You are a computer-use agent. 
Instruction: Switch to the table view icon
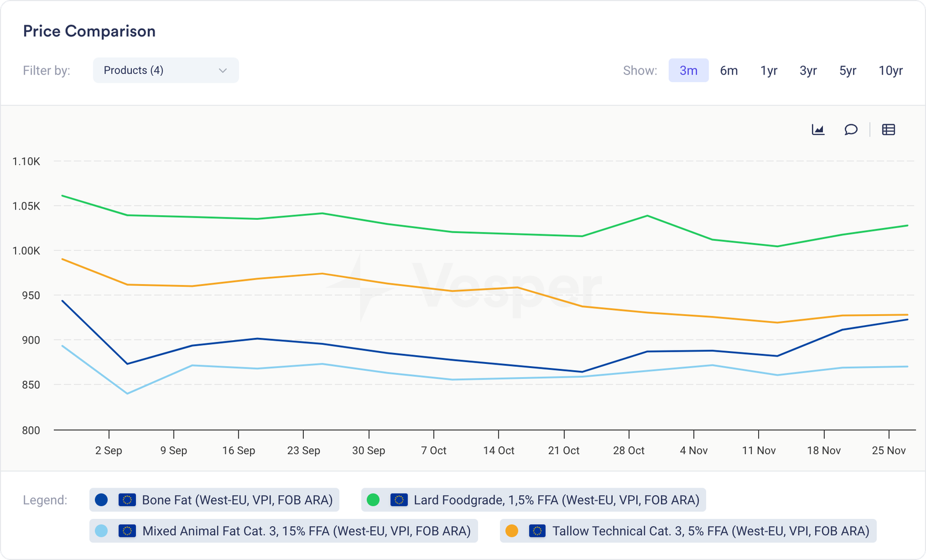[x=888, y=130]
